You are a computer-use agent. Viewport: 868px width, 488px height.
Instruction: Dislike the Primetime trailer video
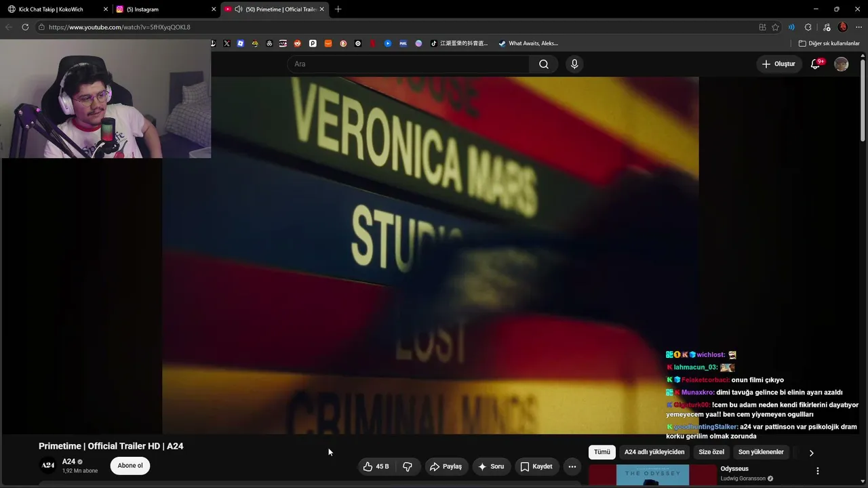pyautogui.click(x=408, y=466)
